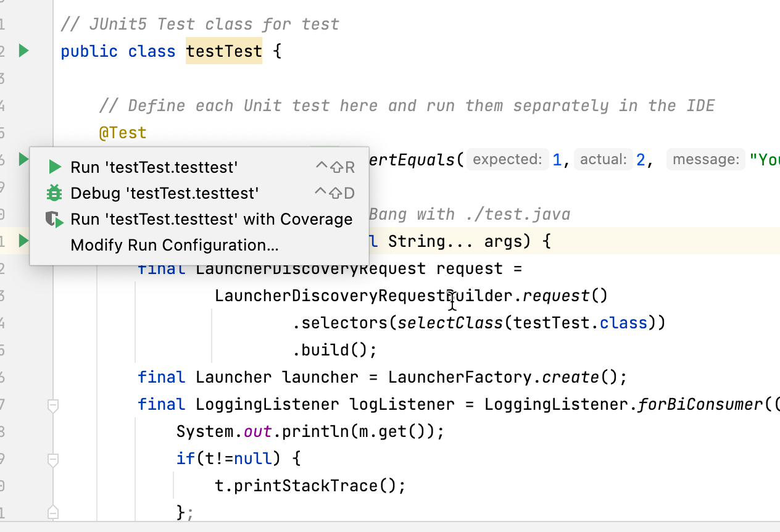The image size is (780, 532).
Task: Click testTest.class inside selectClass
Action: 580,323
